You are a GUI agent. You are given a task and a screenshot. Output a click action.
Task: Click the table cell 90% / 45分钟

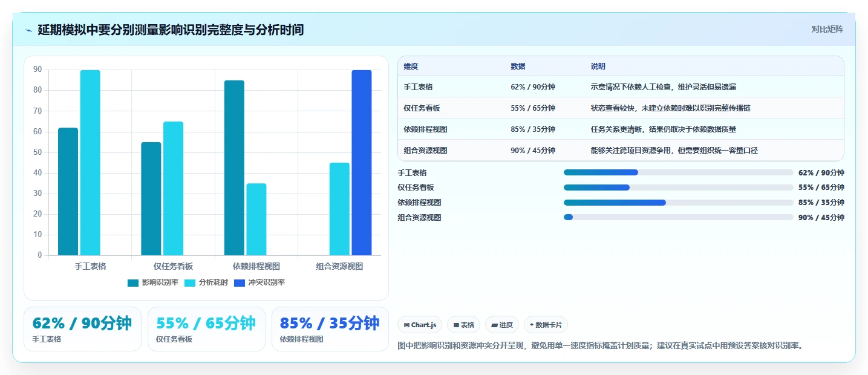coord(533,151)
